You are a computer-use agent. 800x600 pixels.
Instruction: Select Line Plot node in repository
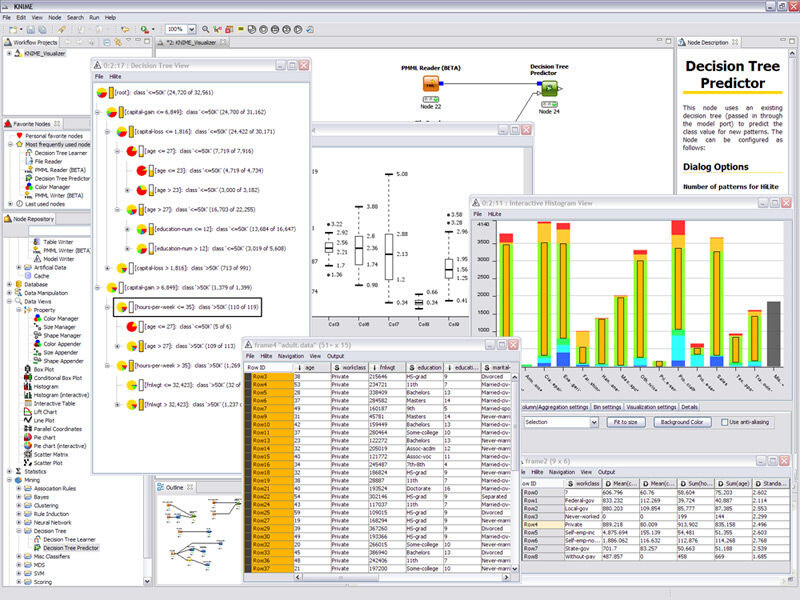44,420
